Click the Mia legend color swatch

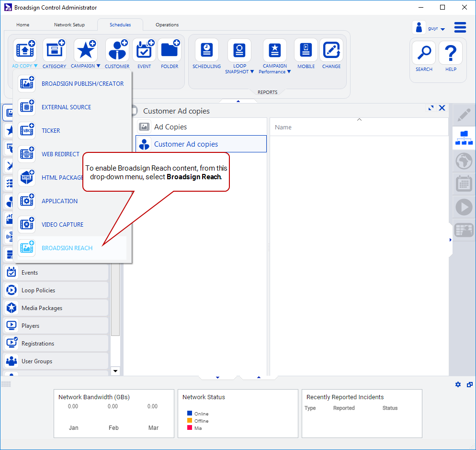point(190,428)
